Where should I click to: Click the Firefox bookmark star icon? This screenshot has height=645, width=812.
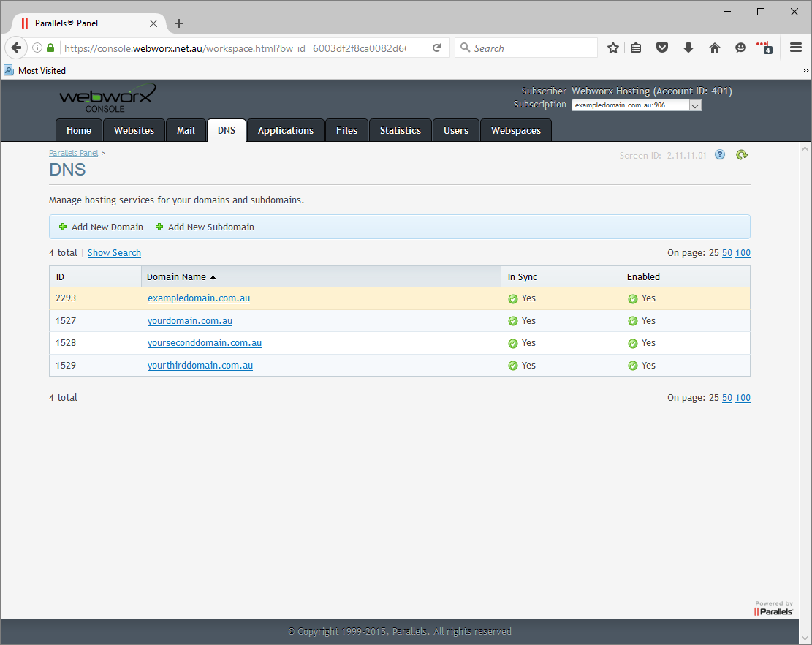[x=613, y=48]
